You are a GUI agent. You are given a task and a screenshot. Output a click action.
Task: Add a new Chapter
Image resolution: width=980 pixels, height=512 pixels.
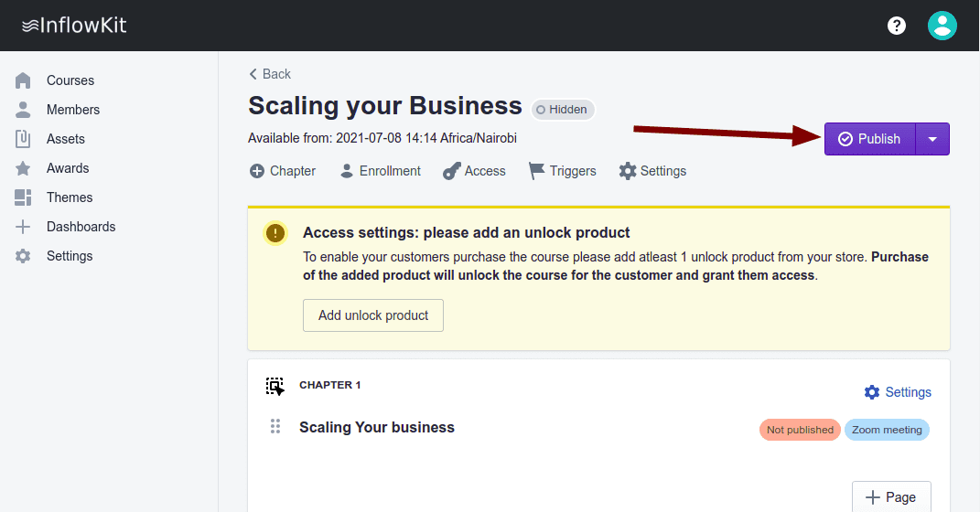coord(283,171)
